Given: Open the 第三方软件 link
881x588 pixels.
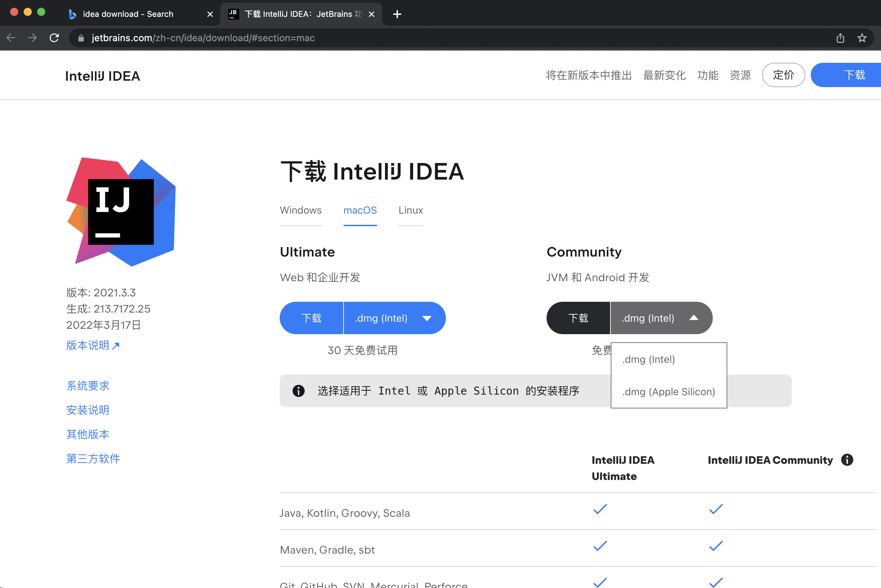Looking at the screenshot, I should coord(93,459).
